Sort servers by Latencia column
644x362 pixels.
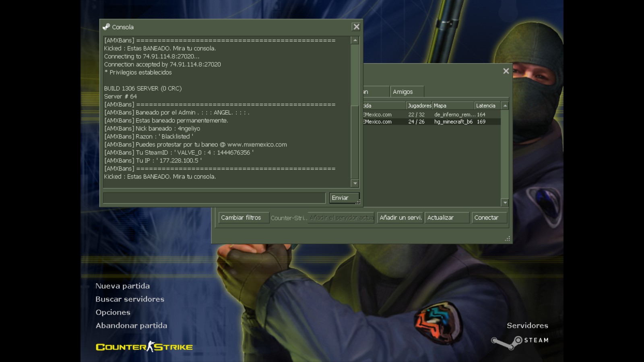click(x=487, y=106)
